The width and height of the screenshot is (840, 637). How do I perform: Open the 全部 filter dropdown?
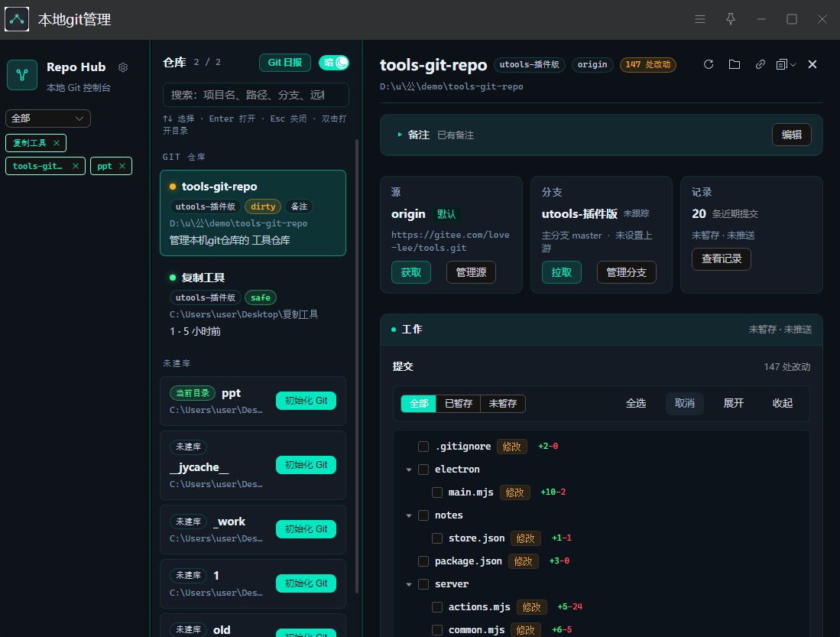pos(47,119)
